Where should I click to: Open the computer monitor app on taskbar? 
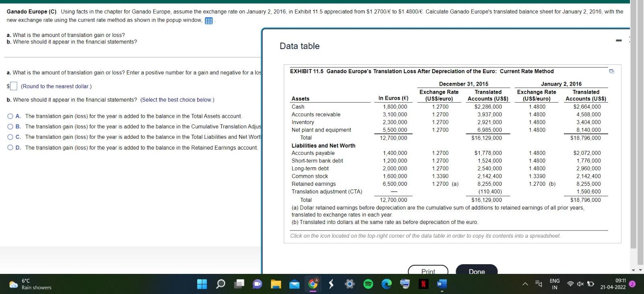point(405,284)
